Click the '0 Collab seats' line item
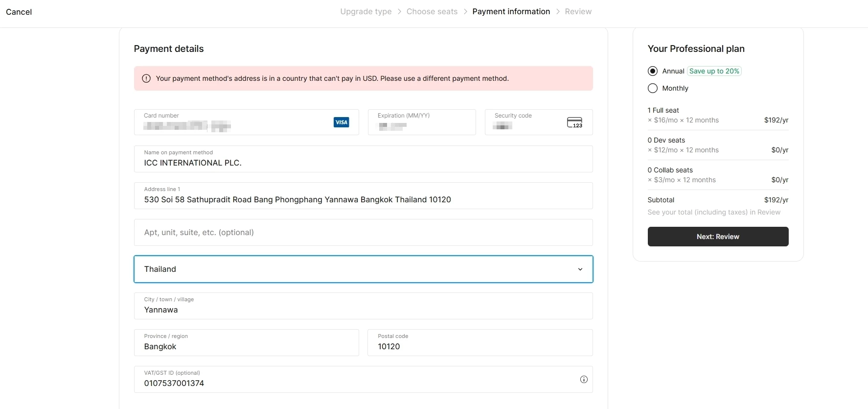868x409 pixels. (x=670, y=170)
